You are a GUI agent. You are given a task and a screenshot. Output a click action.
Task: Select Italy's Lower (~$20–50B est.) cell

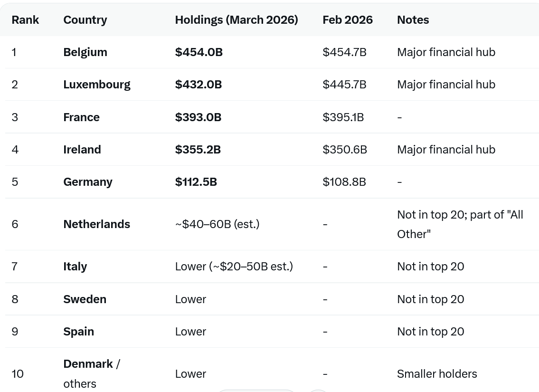point(234,267)
